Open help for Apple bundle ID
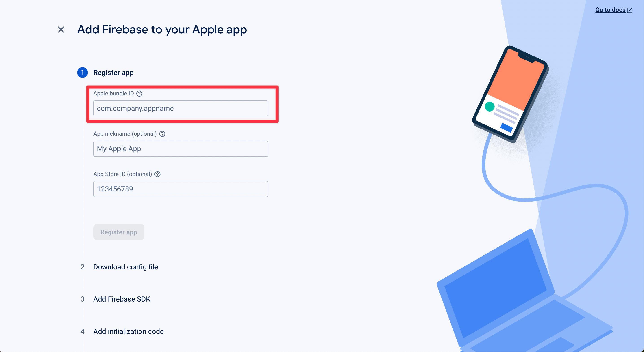 click(139, 94)
